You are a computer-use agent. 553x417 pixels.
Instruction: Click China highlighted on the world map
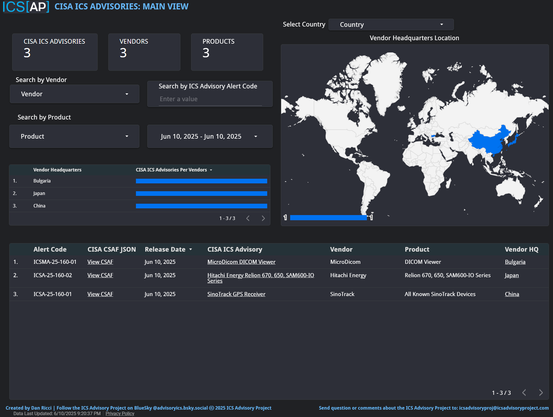pyautogui.click(x=488, y=142)
